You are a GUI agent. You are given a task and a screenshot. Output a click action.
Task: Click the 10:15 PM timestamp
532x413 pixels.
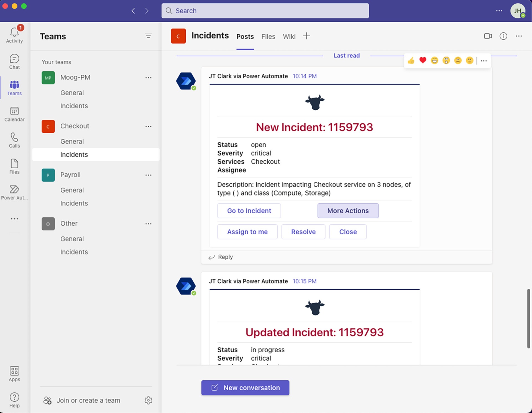[305, 281]
